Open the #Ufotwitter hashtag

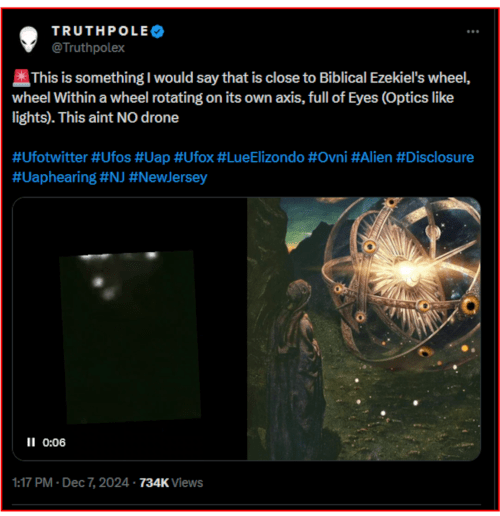(x=50, y=157)
